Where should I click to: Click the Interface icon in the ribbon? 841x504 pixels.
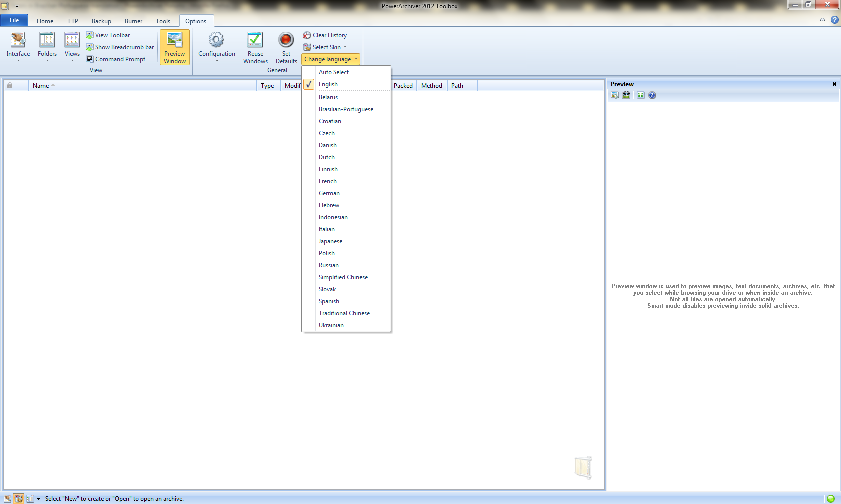[18, 40]
